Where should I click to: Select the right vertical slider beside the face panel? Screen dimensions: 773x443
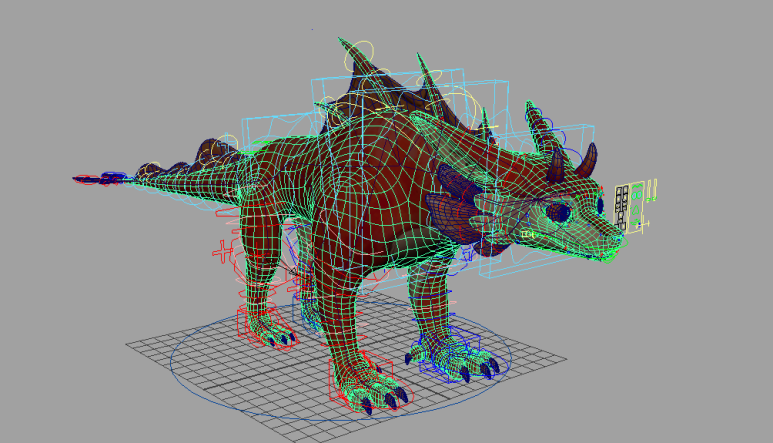tap(655, 190)
